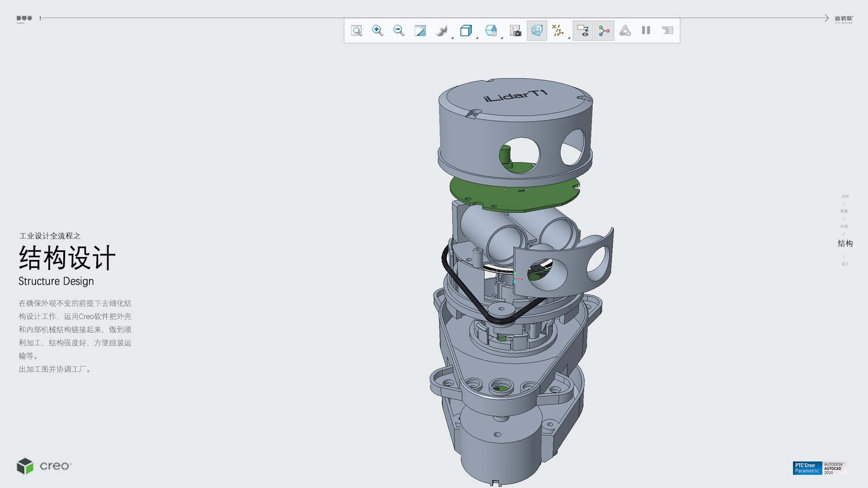Viewport: 868px width, 488px height.
Task: Click the Autodesk AutoCAD 2020 badge
Action: tap(834, 468)
